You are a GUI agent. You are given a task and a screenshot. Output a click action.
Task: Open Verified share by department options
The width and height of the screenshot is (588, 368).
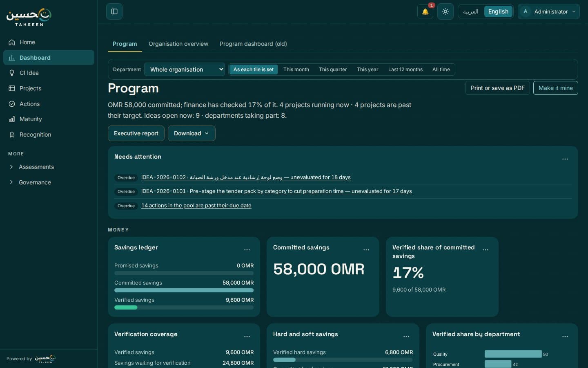[x=565, y=337]
